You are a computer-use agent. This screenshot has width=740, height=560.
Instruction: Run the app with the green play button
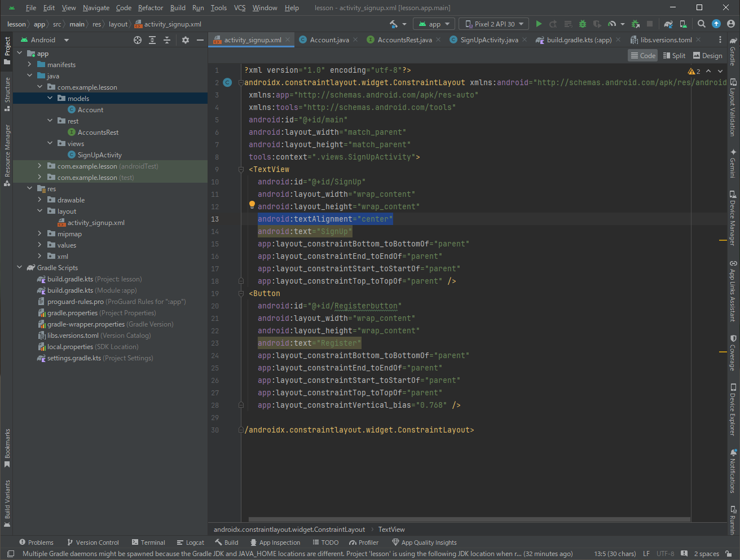(x=539, y=24)
